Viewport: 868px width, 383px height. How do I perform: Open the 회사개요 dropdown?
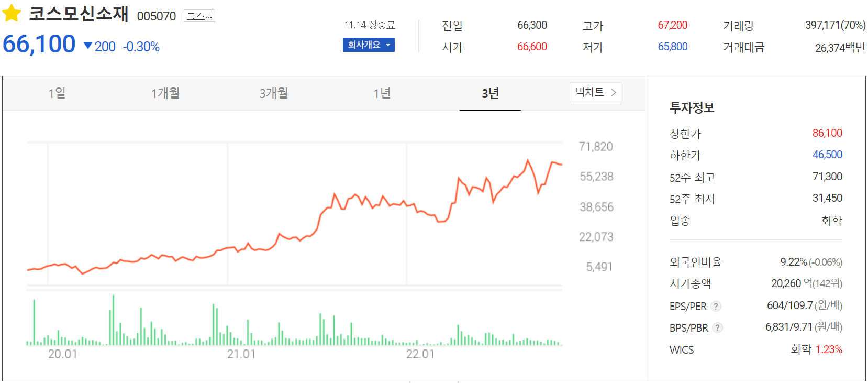pyautogui.click(x=369, y=45)
